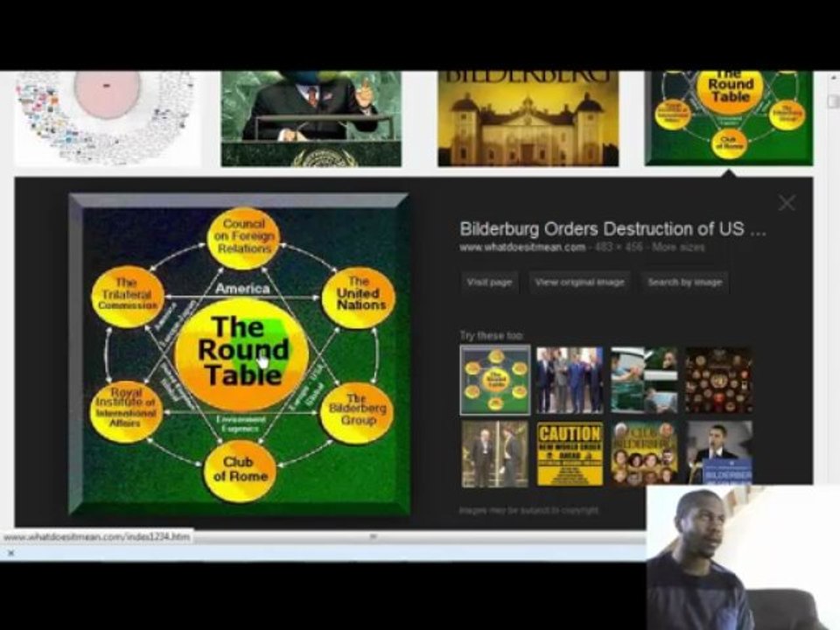Select the Club Bilderberg faces thumbnail
Viewport: 840px width, 630px height.
[x=644, y=454]
